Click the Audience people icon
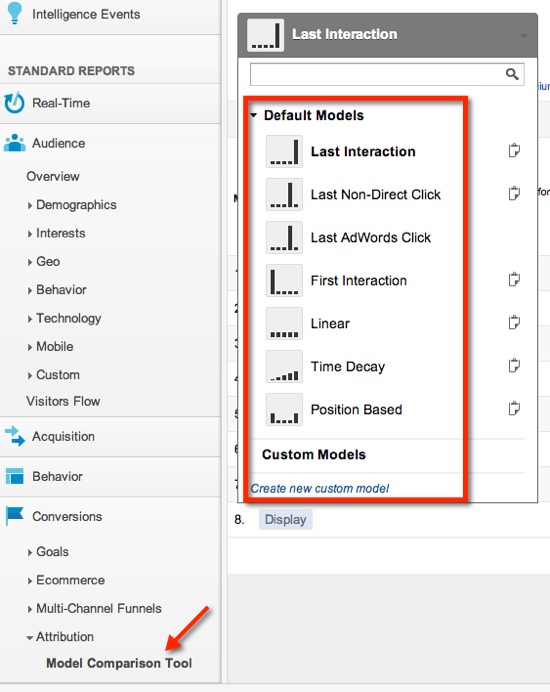The height and width of the screenshot is (692, 550). [15, 143]
